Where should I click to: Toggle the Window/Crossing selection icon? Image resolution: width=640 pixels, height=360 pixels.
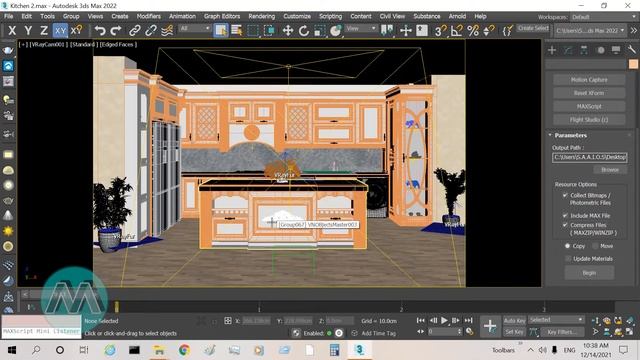[x=269, y=31]
